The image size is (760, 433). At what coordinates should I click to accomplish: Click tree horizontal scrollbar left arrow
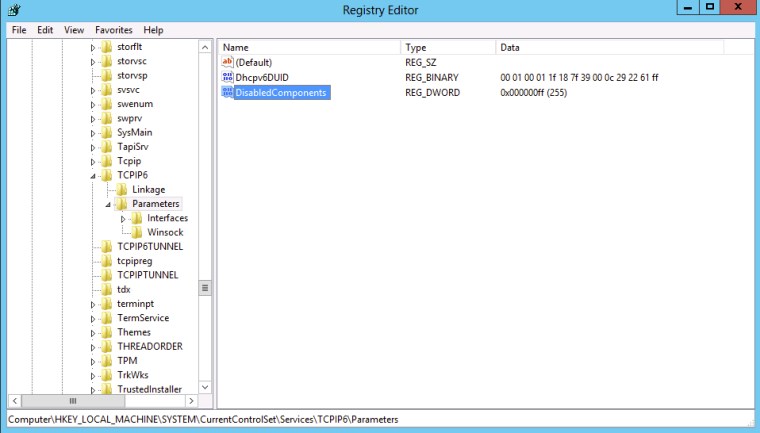pyautogui.click(x=15, y=401)
